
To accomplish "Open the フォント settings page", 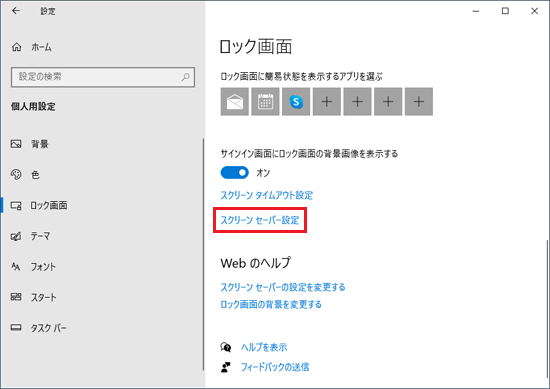I will [43, 267].
